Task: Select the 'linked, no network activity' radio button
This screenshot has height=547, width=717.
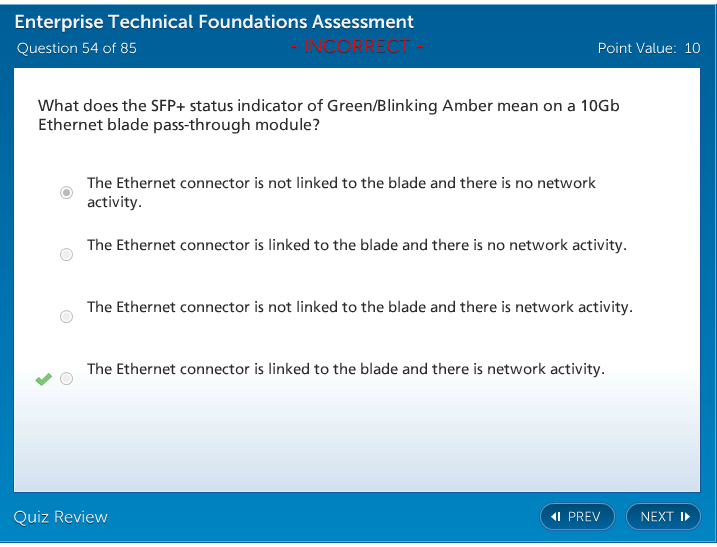Action: click(67, 255)
